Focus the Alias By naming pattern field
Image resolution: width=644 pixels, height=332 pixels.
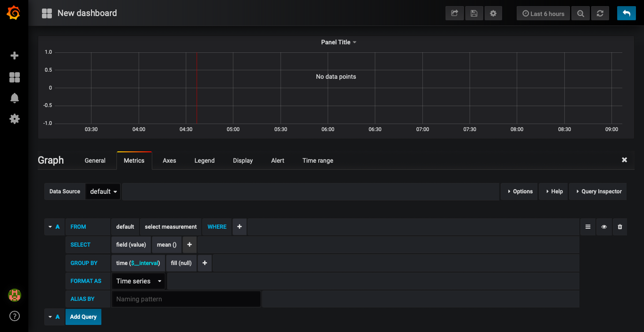point(186,299)
